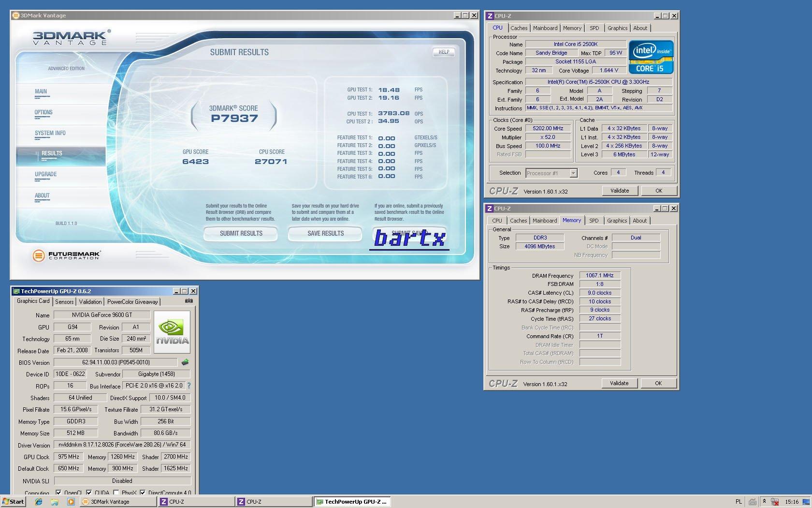
Task: Open the Memory tab in top CPU-Z window
Action: [572, 28]
